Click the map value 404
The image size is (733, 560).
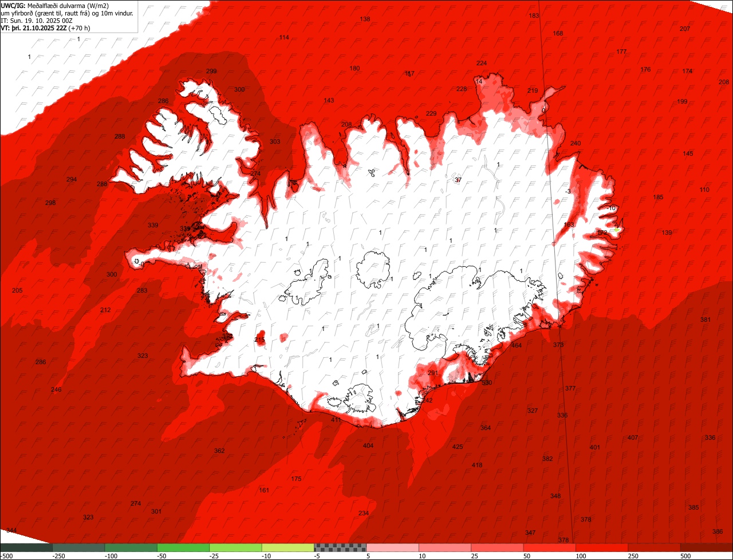[x=368, y=445]
